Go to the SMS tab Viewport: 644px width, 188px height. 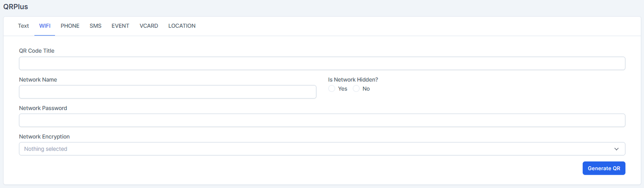95,26
